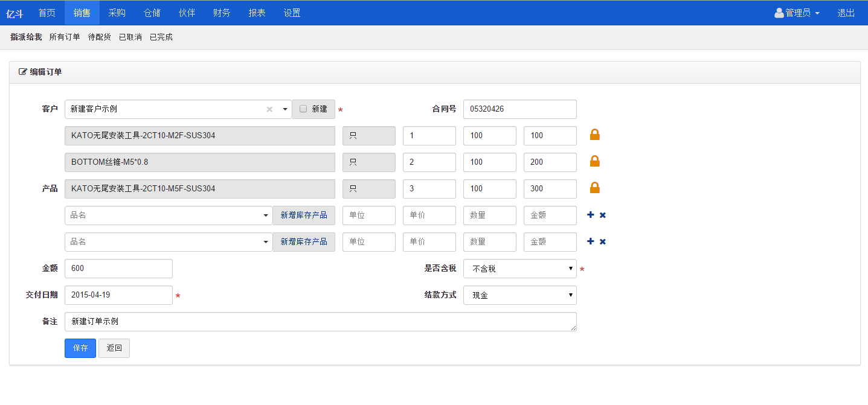Screen dimensions: 868x405
Task: Click the remove icon on the last product row
Action: (603, 241)
